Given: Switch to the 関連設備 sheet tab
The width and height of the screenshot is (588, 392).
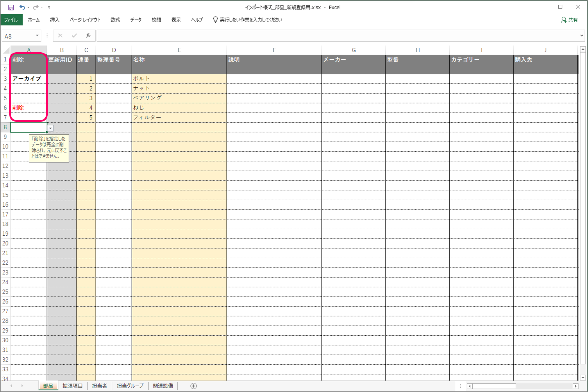Looking at the screenshot, I should 163,386.
